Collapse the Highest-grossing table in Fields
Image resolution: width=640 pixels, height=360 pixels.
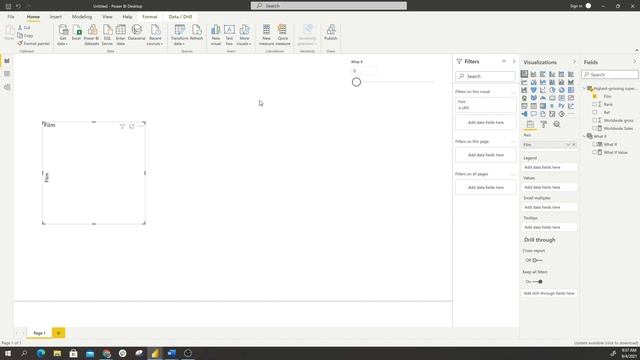[584, 89]
